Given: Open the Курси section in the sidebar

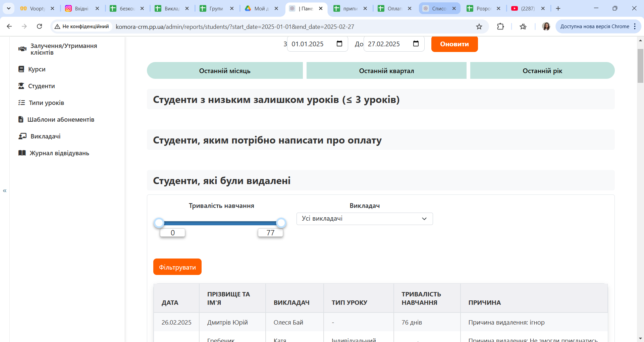Looking at the screenshot, I should [x=37, y=69].
